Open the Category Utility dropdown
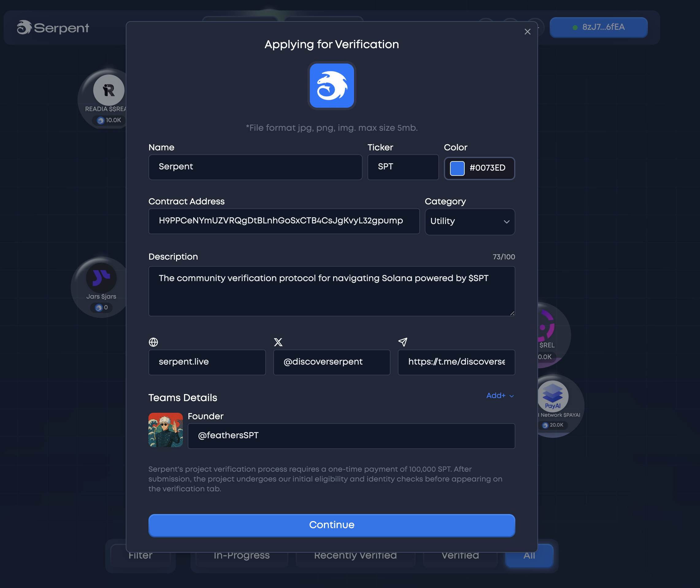 (x=469, y=222)
